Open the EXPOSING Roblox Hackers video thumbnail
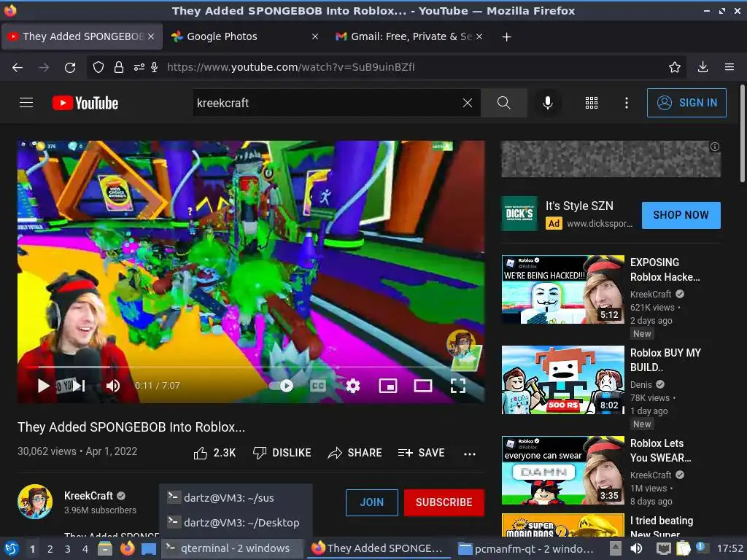Image resolution: width=747 pixels, height=560 pixels. (562, 289)
